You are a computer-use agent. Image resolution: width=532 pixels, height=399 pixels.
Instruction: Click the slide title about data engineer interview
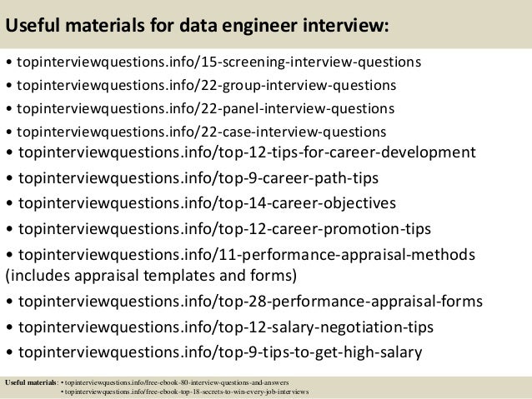click(x=197, y=27)
